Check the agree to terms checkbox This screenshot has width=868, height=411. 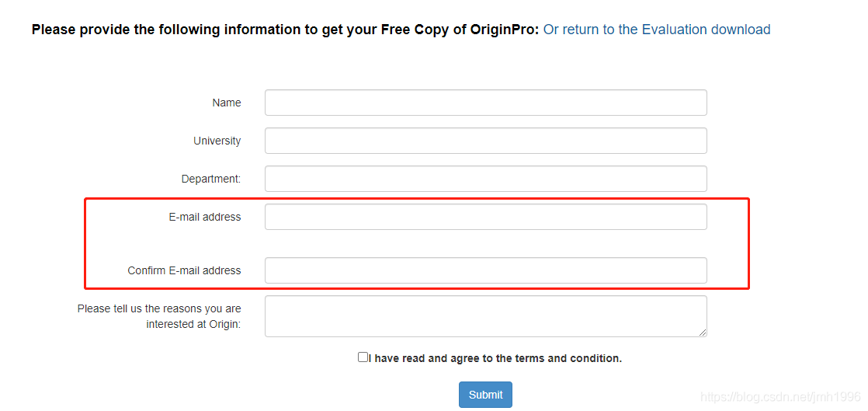click(363, 357)
